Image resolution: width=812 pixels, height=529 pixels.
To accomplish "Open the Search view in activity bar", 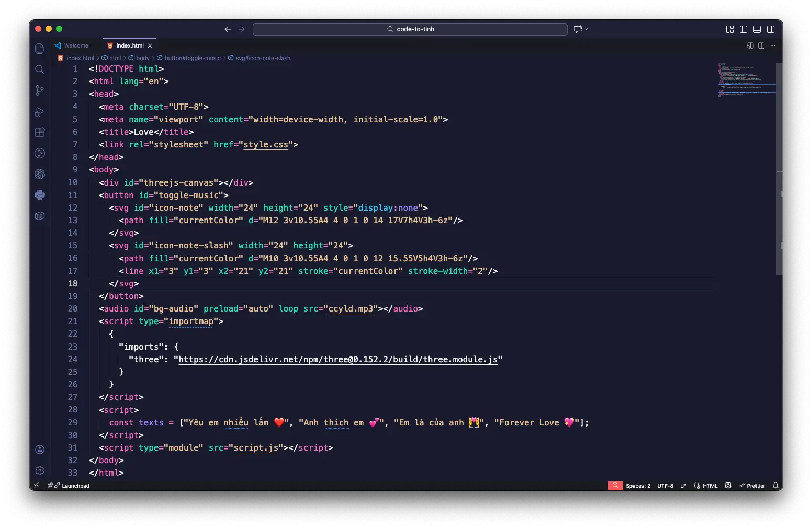I will (x=39, y=70).
